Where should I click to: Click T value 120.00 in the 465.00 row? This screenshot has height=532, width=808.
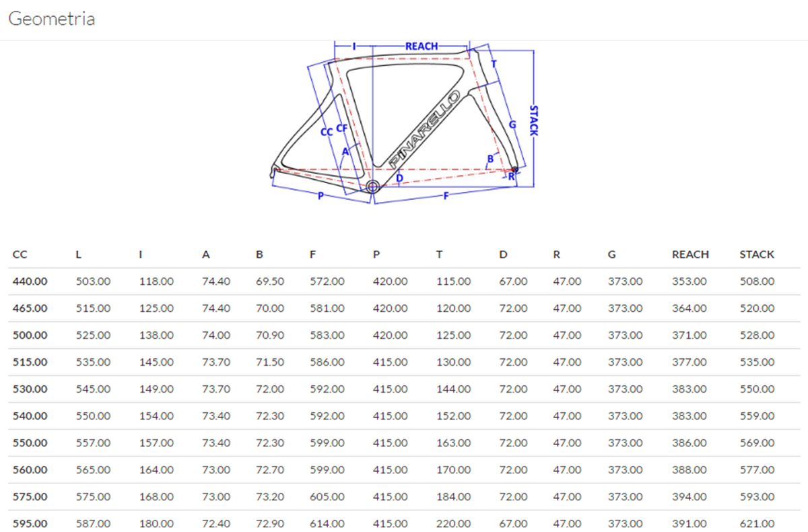[x=454, y=308]
